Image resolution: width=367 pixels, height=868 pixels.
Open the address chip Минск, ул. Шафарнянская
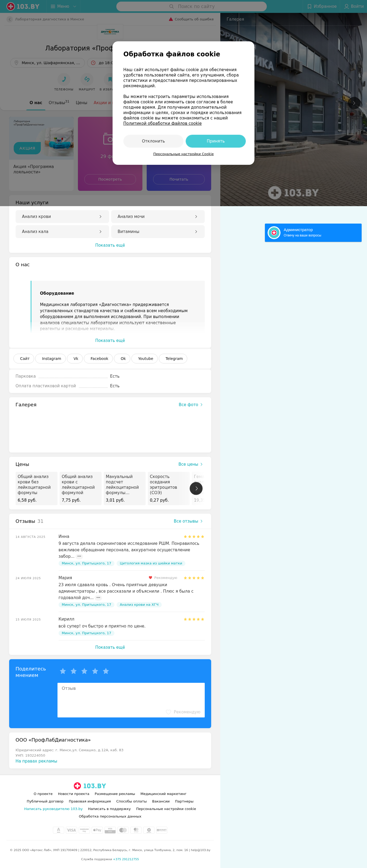pyautogui.click(x=48, y=63)
